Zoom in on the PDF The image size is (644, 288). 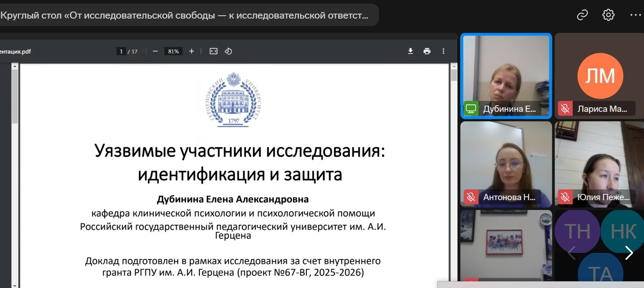coord(191,51)
